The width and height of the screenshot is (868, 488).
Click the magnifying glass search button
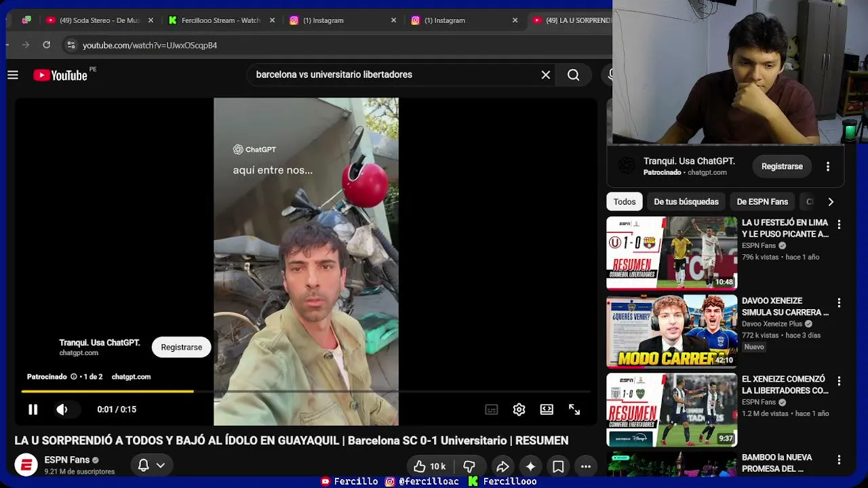[x=574, y=75]
